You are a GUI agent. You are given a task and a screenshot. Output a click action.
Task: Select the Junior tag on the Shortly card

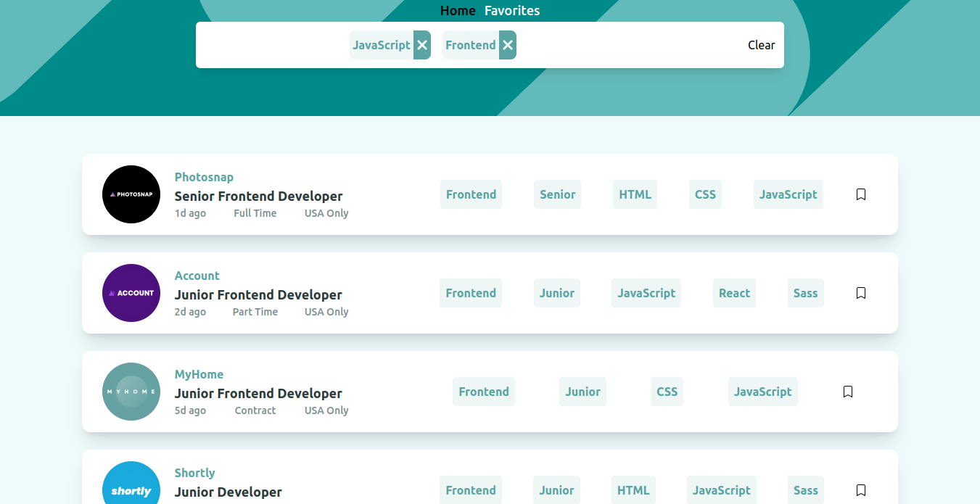click(557, 490)
